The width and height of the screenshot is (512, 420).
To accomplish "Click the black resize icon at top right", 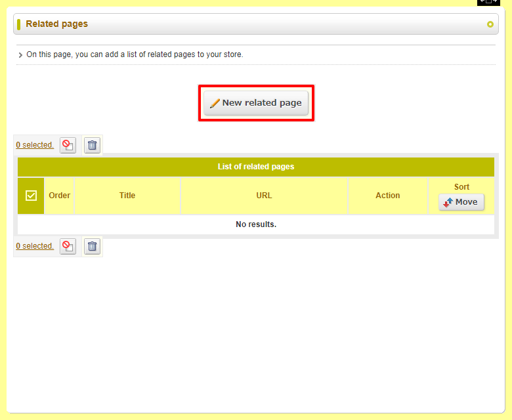I will [x=488, y=2].
